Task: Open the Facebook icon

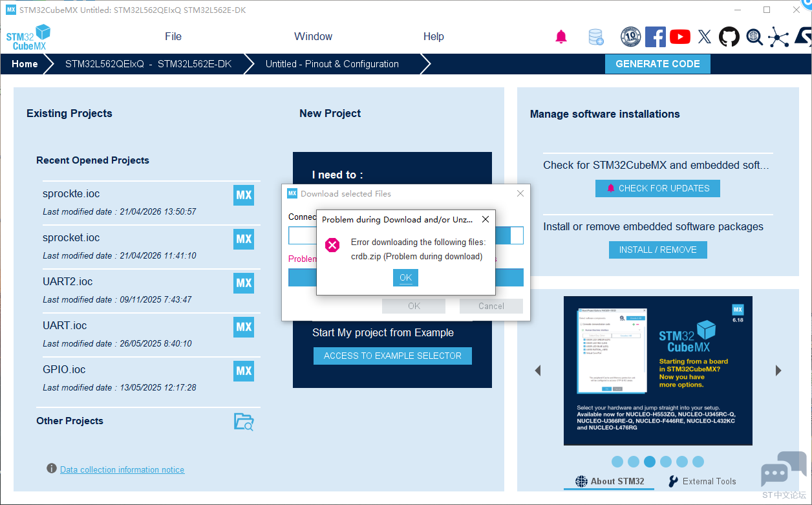Action: coord(656,36)
